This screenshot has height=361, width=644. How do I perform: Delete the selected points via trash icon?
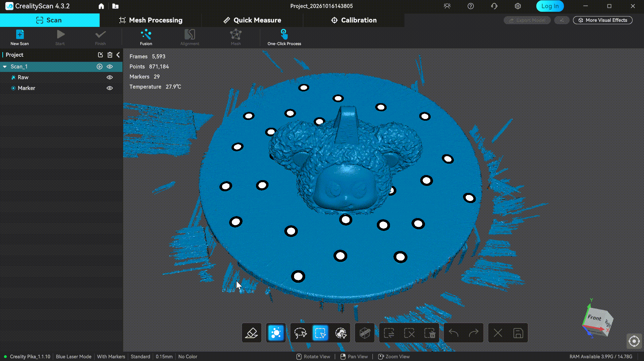point(430,333)
